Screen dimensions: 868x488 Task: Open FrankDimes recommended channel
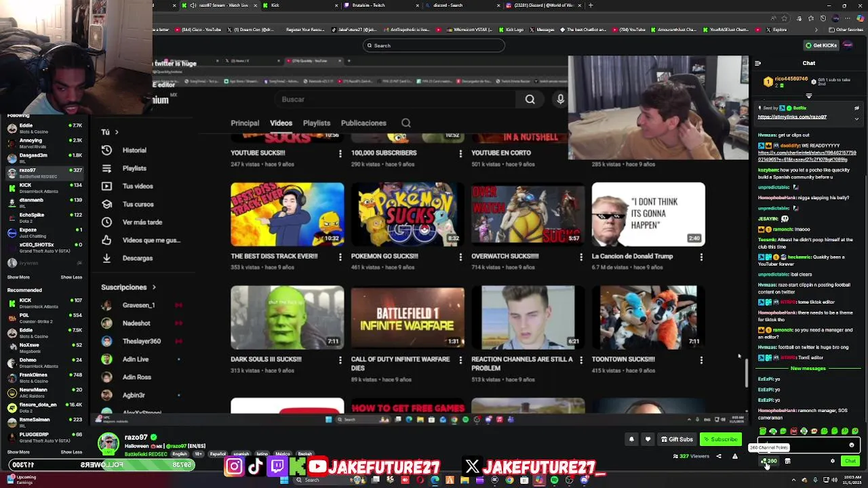(45, 378)
